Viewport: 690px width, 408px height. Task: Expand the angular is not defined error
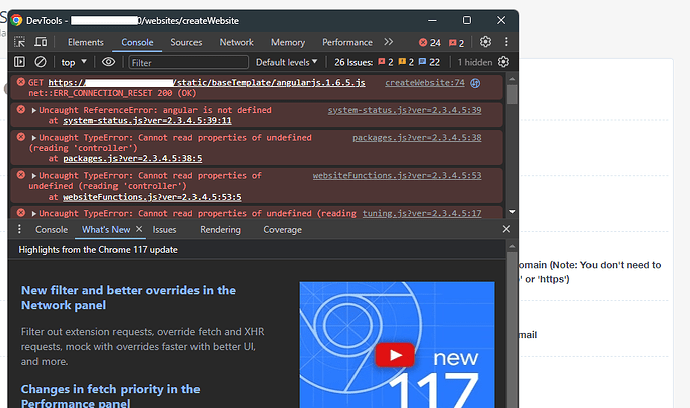(x=34, y=110)
